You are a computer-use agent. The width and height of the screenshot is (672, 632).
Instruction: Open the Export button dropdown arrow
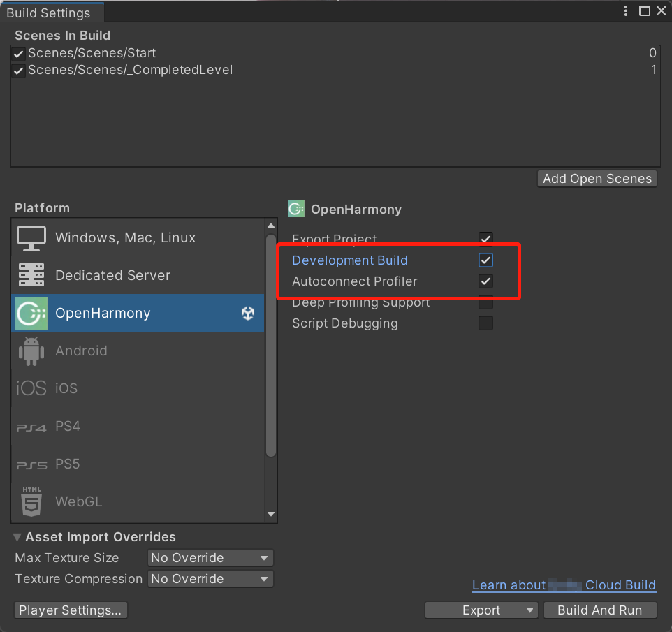[530, 610]
